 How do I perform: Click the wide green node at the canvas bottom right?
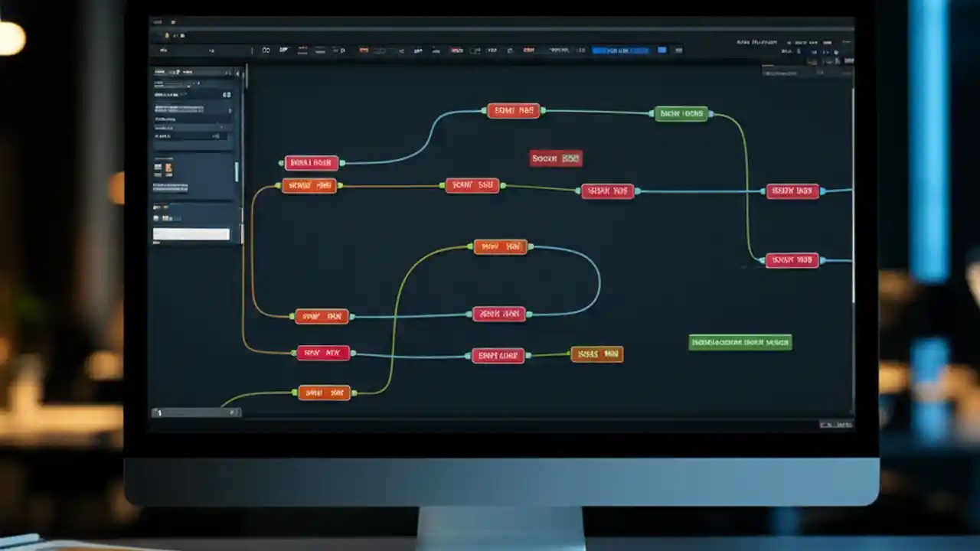click(740, 342)
